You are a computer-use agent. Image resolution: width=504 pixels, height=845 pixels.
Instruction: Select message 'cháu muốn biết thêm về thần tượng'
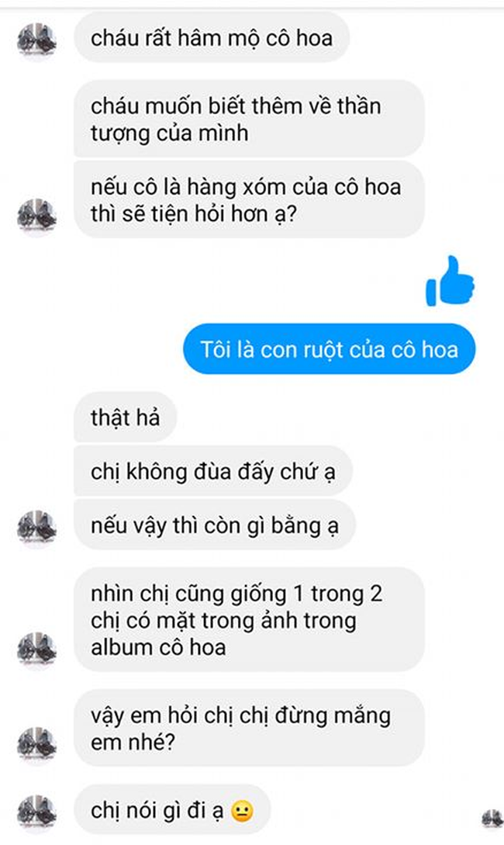[x=249, y=119]
